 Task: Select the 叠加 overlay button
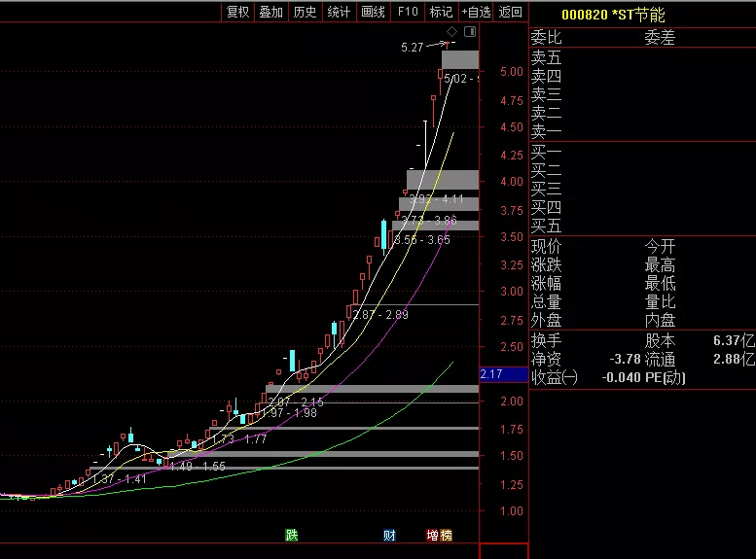pos(270,12)
